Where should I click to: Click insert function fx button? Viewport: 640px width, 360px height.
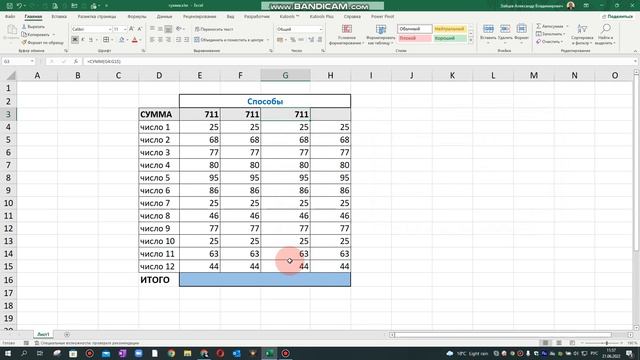(x=76, y=61)
